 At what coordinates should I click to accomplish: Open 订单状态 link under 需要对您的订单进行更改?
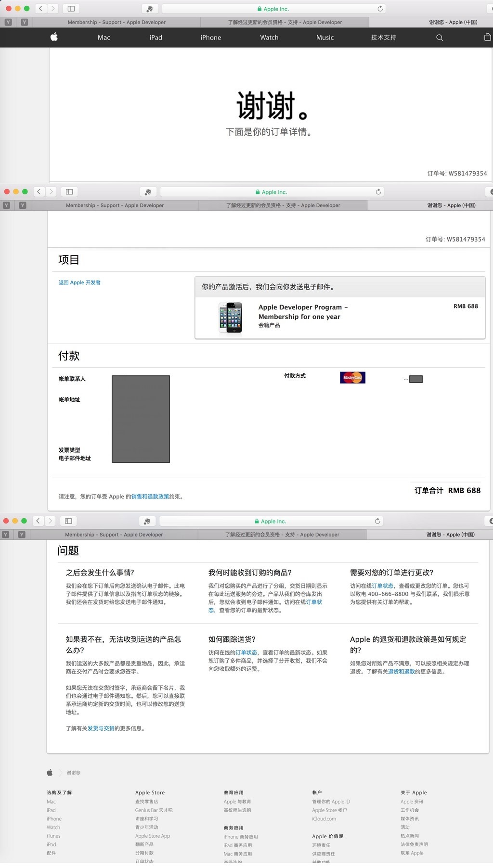coord(383,586)
